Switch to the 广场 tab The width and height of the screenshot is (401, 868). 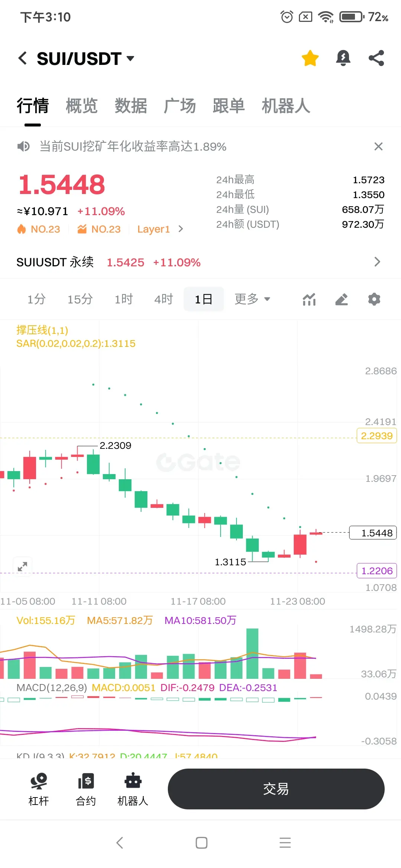point(180,106)
